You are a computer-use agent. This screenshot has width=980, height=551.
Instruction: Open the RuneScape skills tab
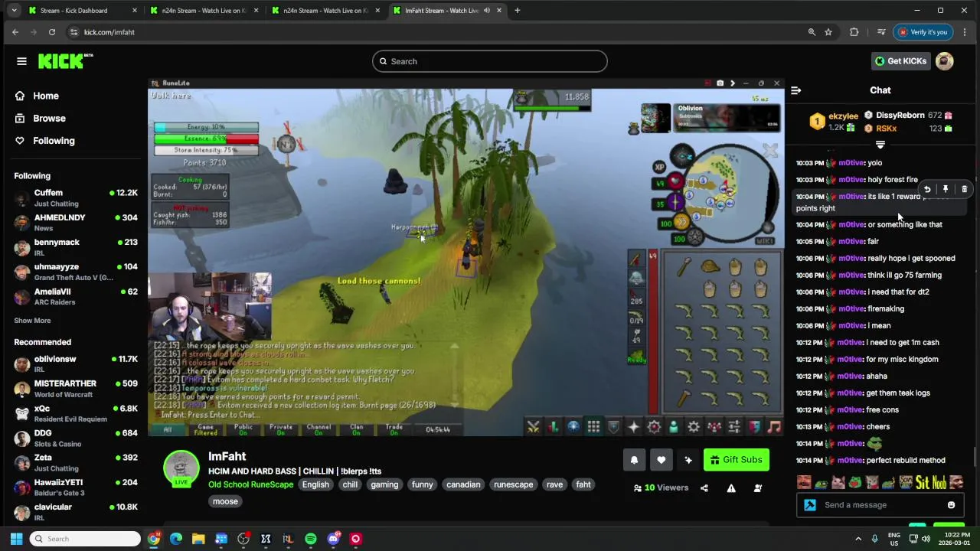554,427
